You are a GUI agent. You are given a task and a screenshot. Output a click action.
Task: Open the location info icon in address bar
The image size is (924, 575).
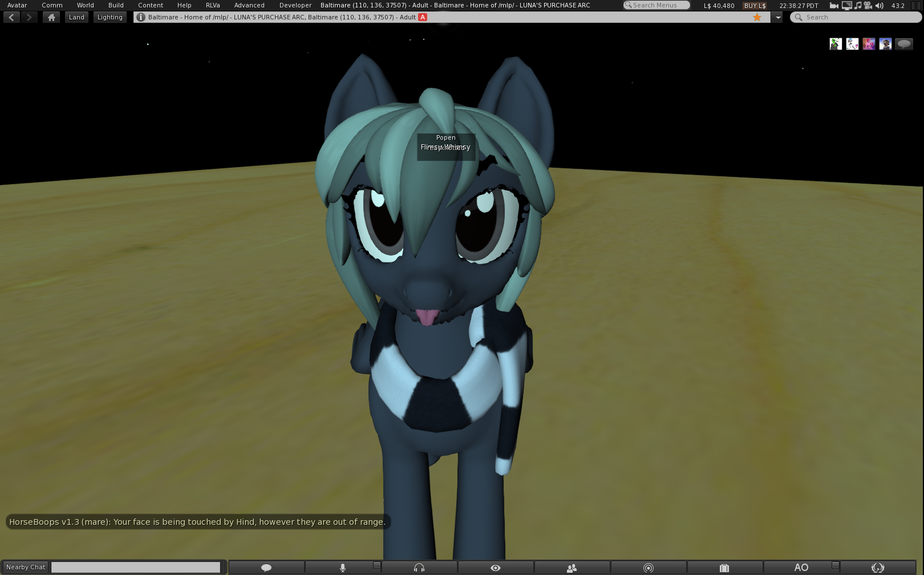tap(141, 17)
